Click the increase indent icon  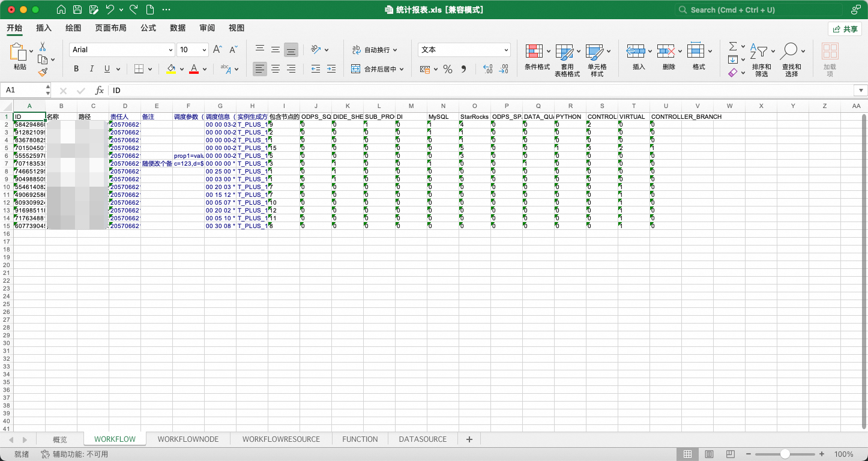pos(331,69)
